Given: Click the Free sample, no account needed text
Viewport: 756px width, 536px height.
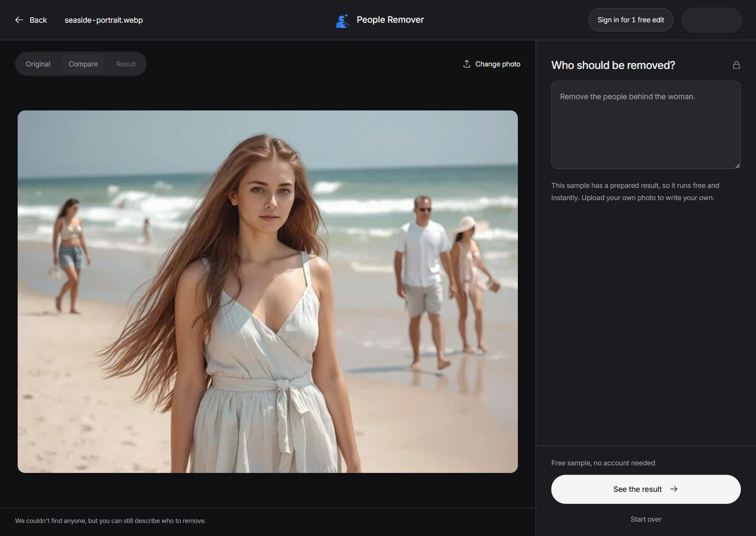Looking at the screenshot, I should pos(603,463).
